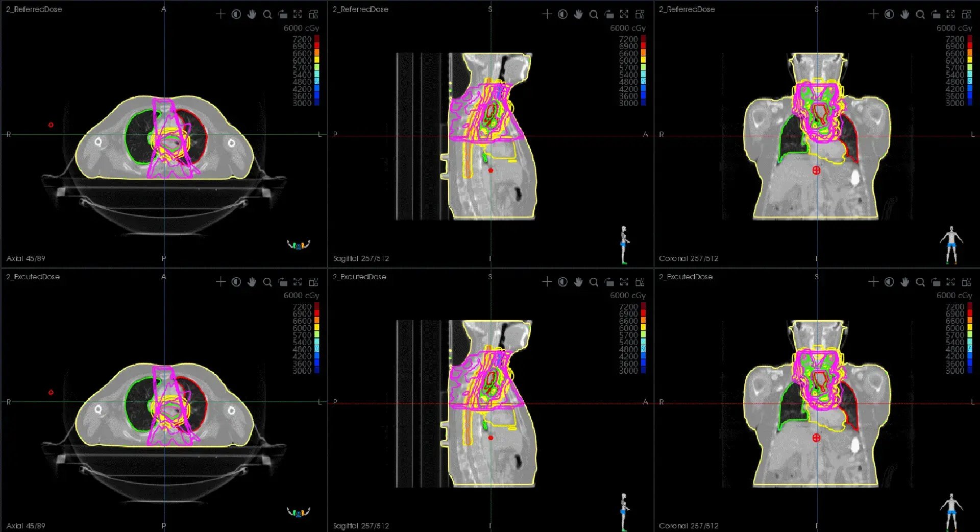Open layout options icon in ReferredDose coronal view

(x=967, y=14)
